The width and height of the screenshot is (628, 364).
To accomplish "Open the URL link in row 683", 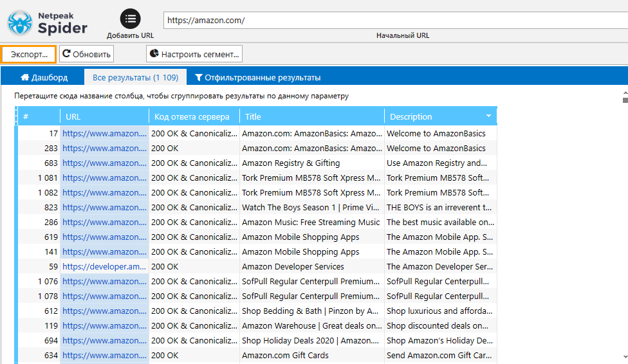I will (x=104, y=163).
